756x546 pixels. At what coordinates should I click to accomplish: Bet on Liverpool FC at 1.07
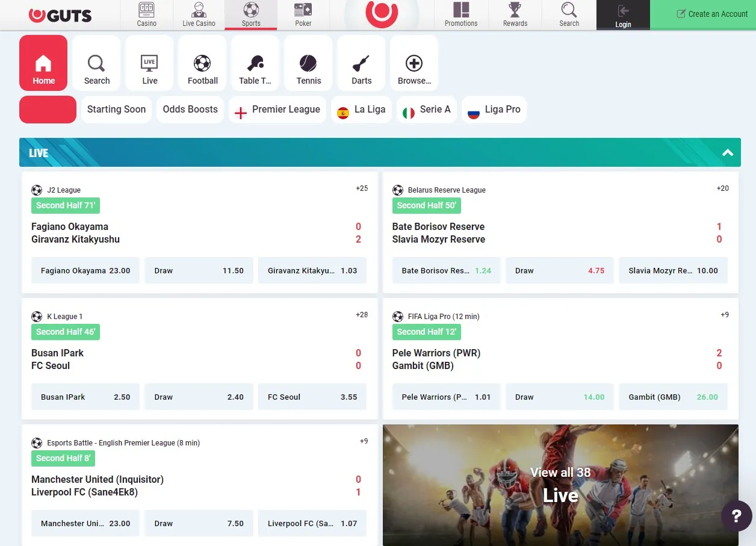coord(312,523)
